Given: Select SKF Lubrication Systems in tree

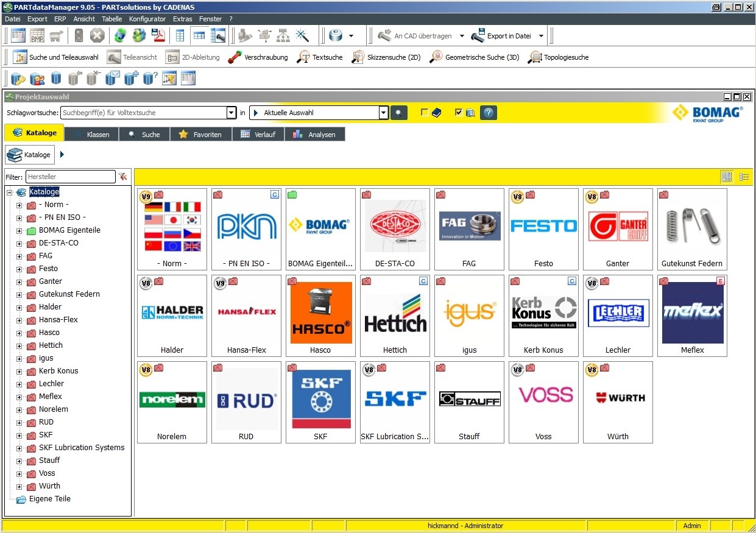Looking at the screenshot, I should coord(82,448).
